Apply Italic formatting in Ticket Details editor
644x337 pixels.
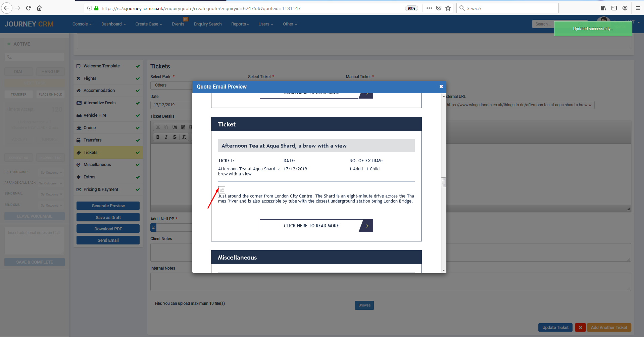click(166, 137)
